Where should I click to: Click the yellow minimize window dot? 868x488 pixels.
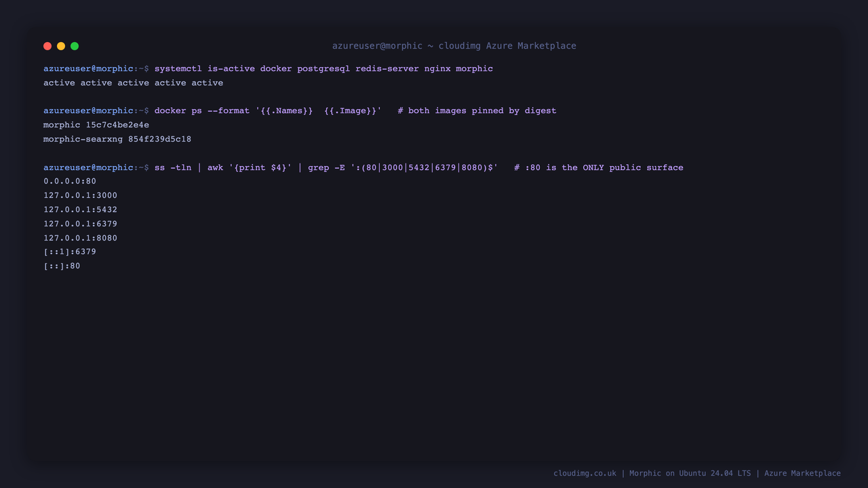tap(61, 46)
